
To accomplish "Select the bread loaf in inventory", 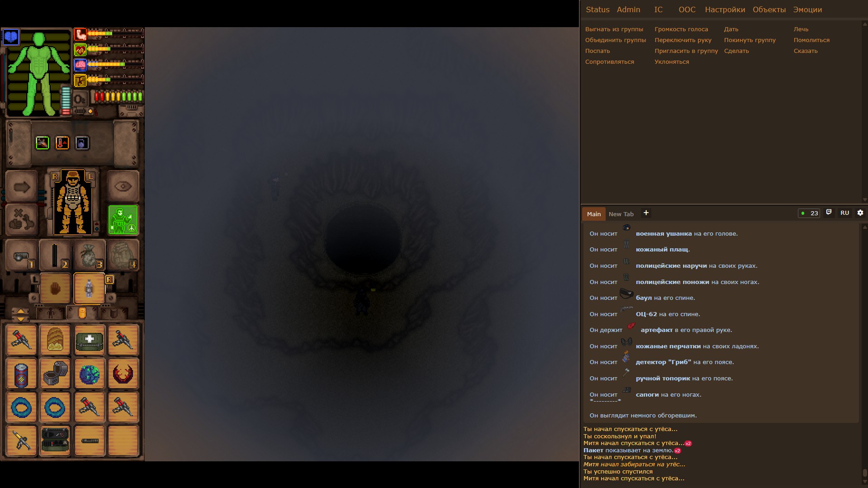I will [x=55, y=340].
